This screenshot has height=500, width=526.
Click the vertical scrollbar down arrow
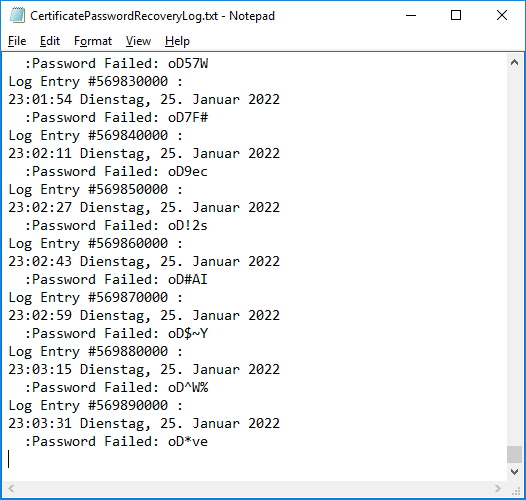point(514,472)
